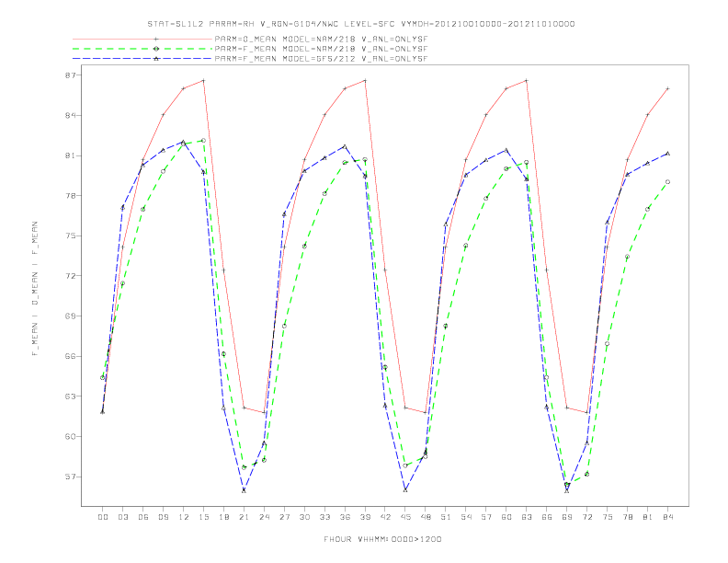This screenshot has height=563, width=728.
Task: Click x-axis forecast hour label 45
Action: tap(405, 517)
